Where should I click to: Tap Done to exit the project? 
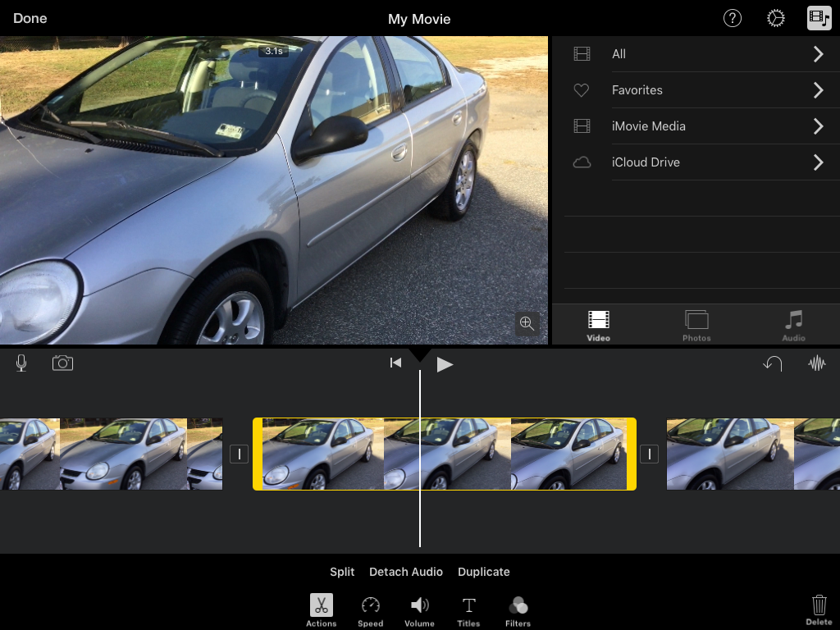coord(30,18)
